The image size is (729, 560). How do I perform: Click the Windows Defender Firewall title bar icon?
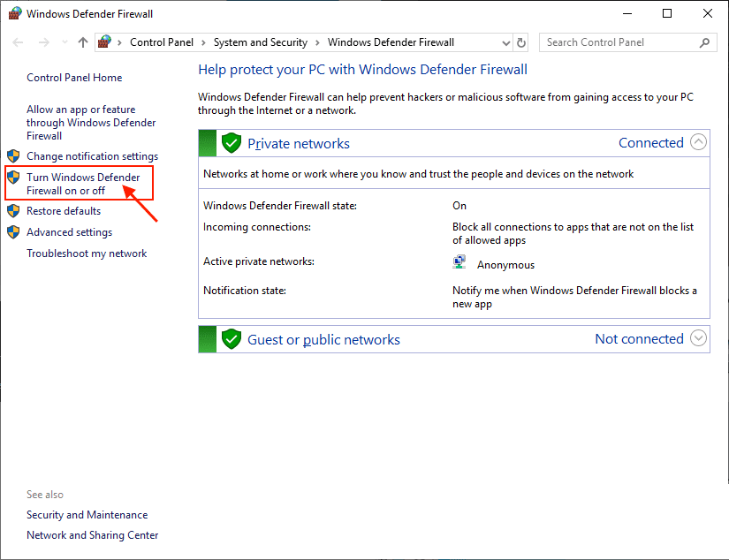point(14,13)
